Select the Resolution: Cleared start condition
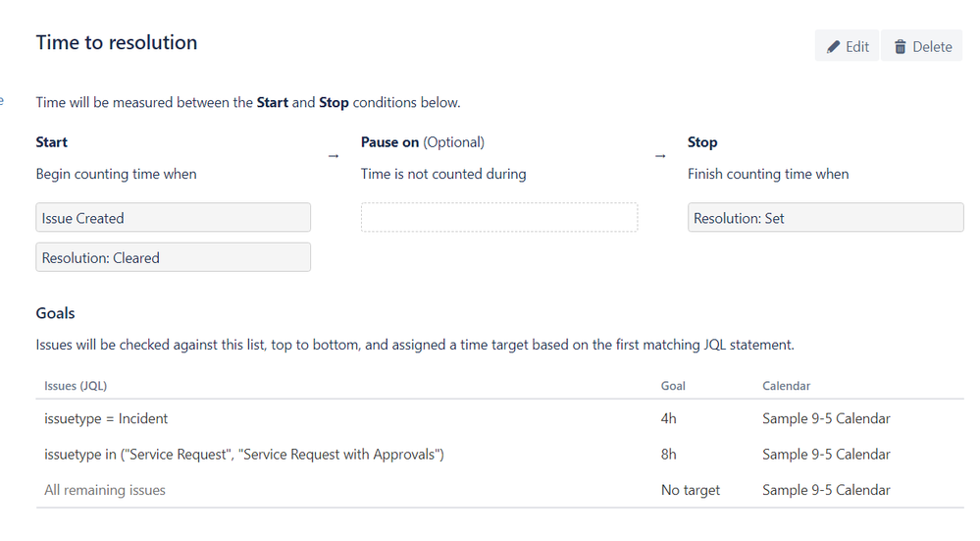 [x=173, y=257]
